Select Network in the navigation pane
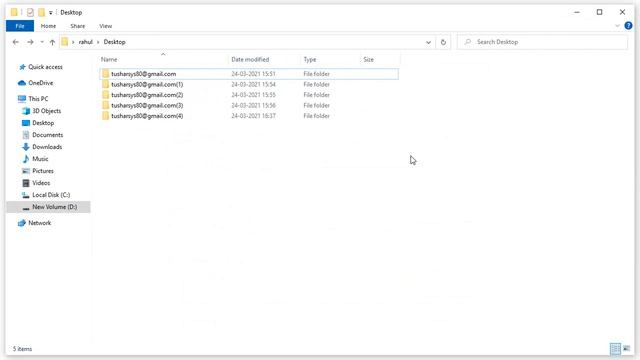Screen dimensions: 640x360 40,223
